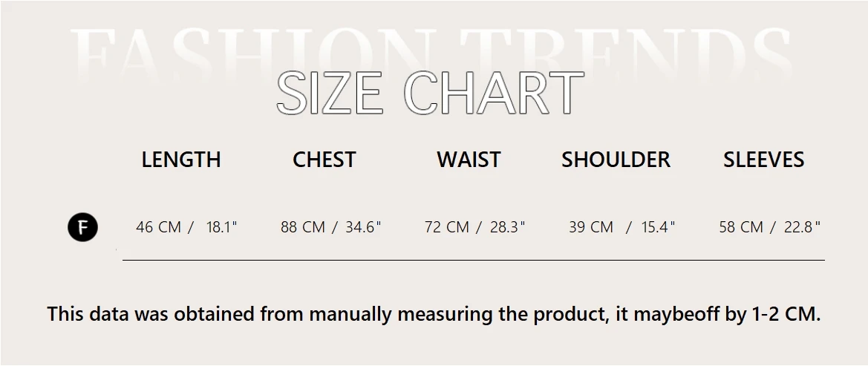Select the SLEEVES column header

click(x=763, y=160)
